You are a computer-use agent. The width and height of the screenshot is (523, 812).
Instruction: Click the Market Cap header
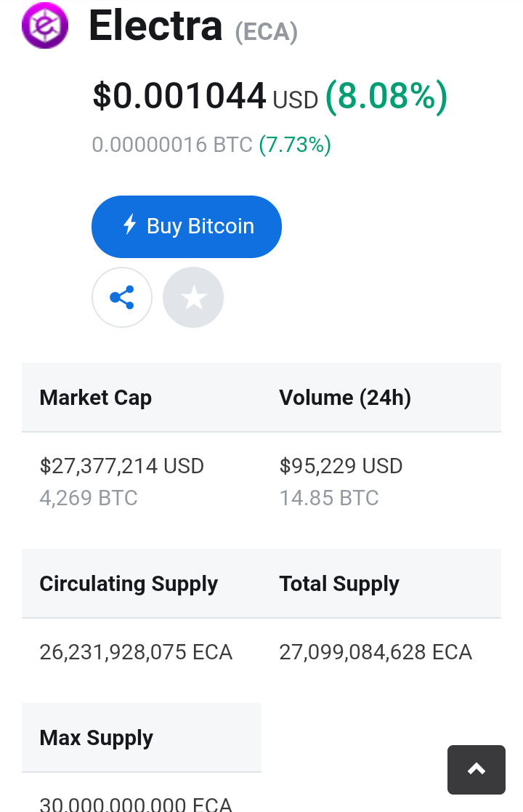[x=96, y=398]
